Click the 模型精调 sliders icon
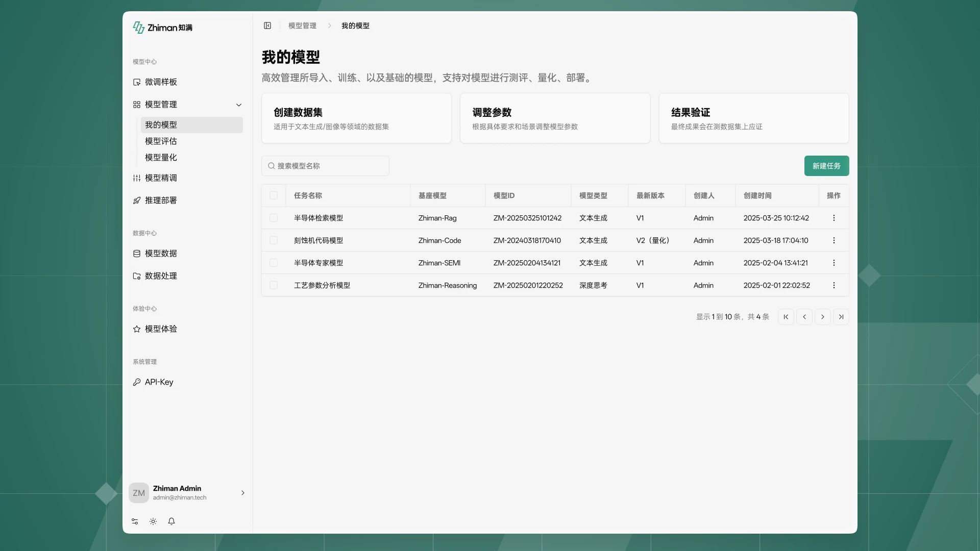 (137, 178)
